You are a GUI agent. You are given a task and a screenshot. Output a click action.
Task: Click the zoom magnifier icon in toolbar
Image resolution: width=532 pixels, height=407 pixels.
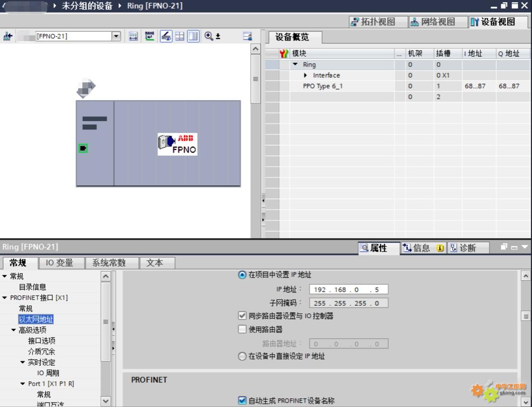[x=209, y=36]
